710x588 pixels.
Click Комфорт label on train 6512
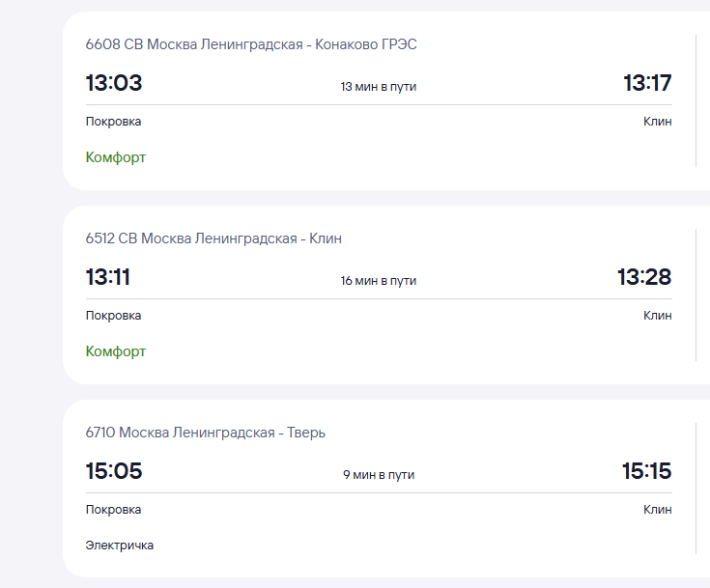click(x=116, y=351)
